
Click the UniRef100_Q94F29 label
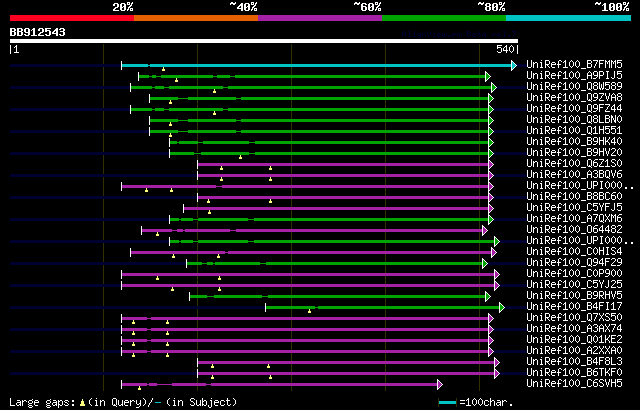point(574,263)
